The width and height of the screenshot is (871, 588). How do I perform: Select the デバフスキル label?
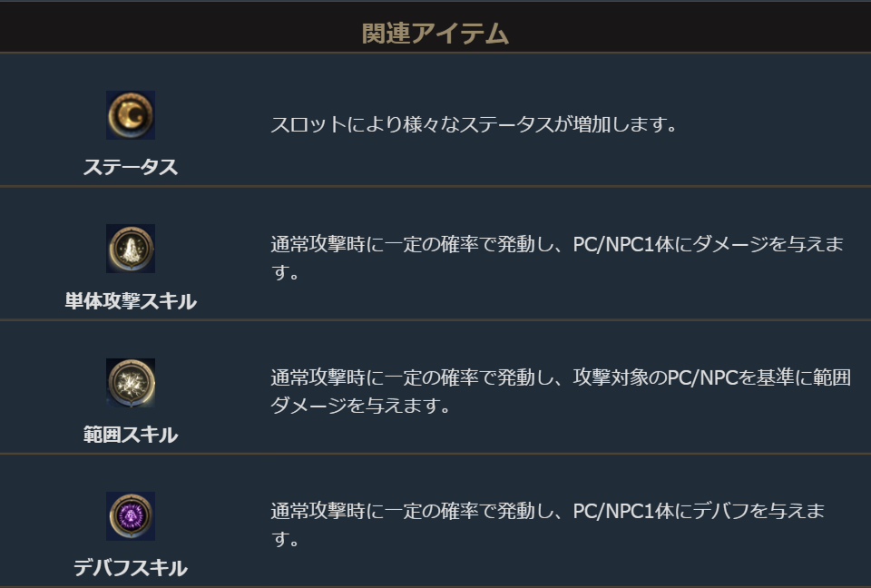130,569
